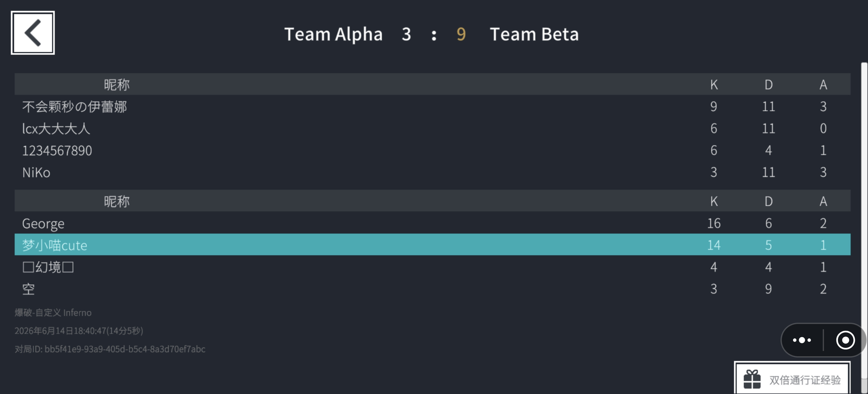Open the three-dot mini program menu
868x394 pixels.
click(x=802, y=340)
